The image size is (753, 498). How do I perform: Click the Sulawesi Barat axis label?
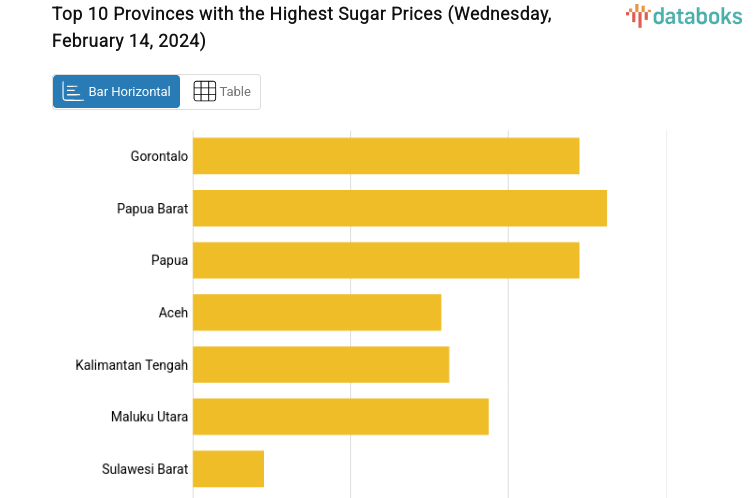(145, 468)
